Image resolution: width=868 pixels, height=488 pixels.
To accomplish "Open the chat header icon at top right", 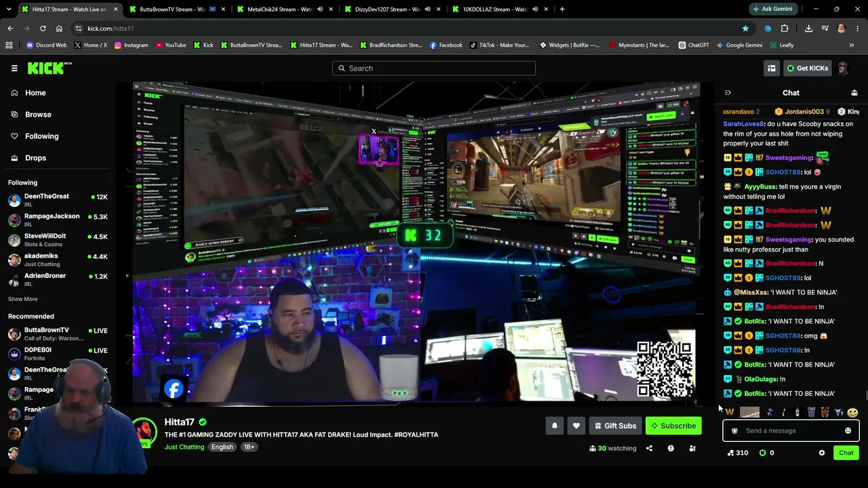I will click(854, 93).
